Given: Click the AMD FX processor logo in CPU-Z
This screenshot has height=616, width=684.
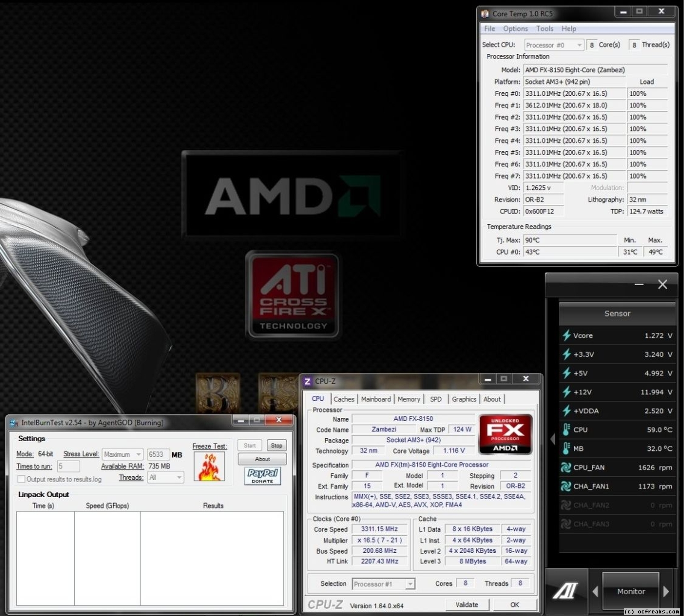Looking at the screenshot, I should (505, 434).
